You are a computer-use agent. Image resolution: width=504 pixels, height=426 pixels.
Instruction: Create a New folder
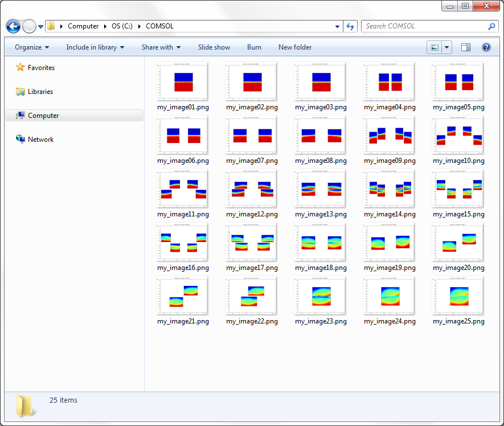coord(295,47)
